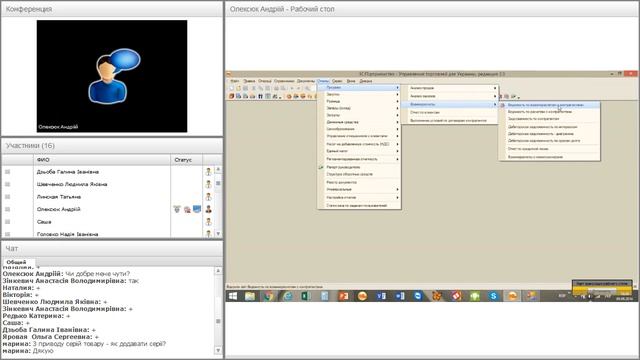This screenshot has height=360, width=640.
Task: Expand the Затраты submenu arrow
Action: [x=397, y=115]
